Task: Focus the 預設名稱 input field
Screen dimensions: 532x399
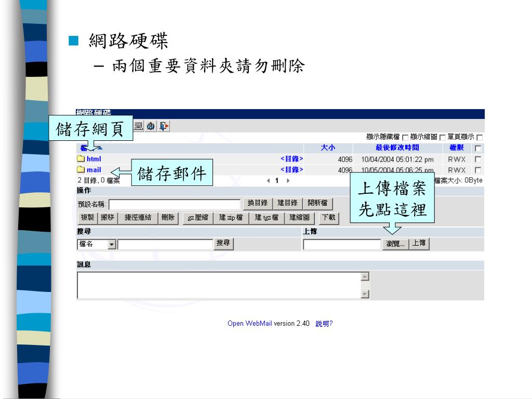Action: (x=175, y=204)
